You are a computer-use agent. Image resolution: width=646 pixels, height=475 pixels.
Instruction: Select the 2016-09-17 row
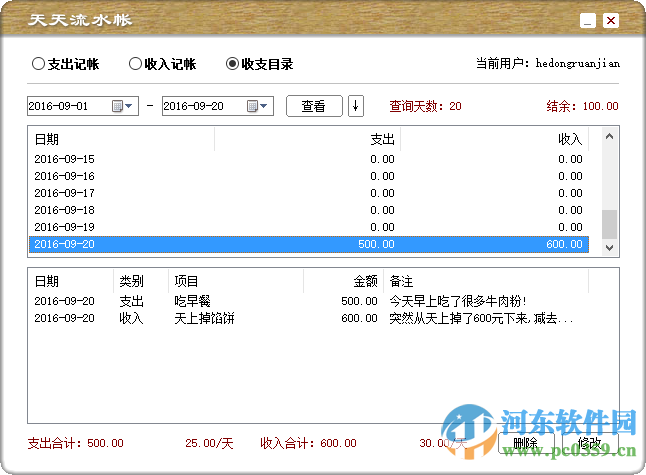point(309,193)
